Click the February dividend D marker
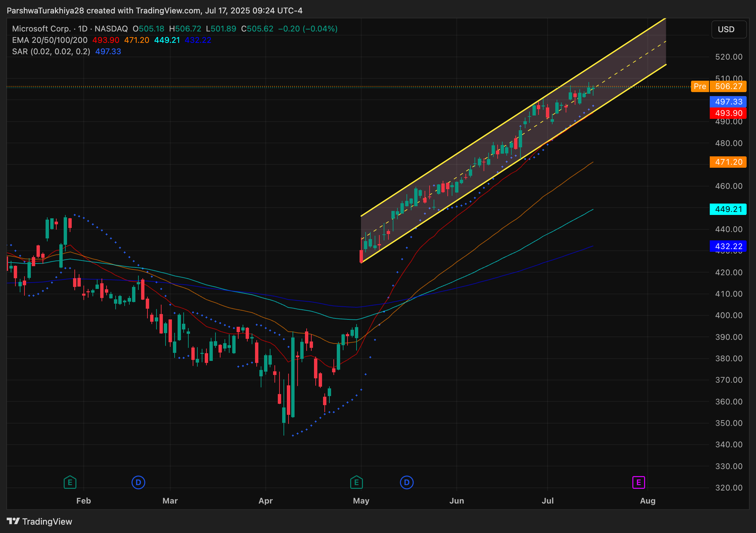The image size is (756, 533). (x=138, y=482)
